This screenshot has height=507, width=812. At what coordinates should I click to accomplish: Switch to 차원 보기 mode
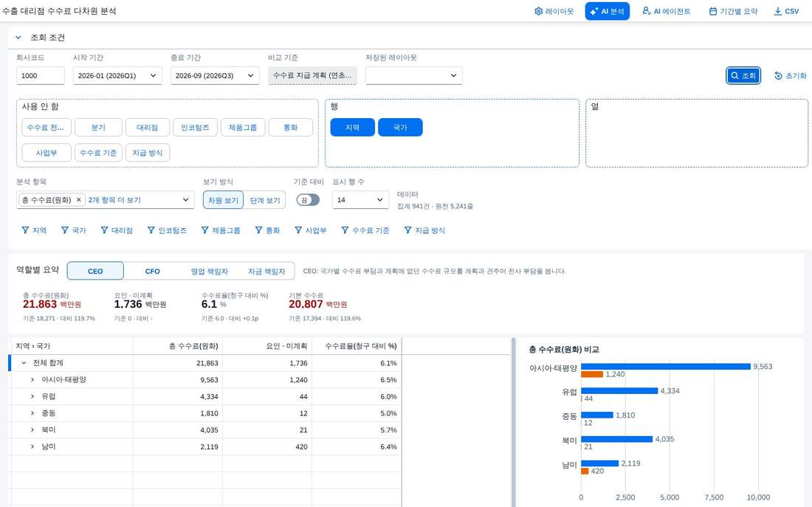[x=223, y=200]
